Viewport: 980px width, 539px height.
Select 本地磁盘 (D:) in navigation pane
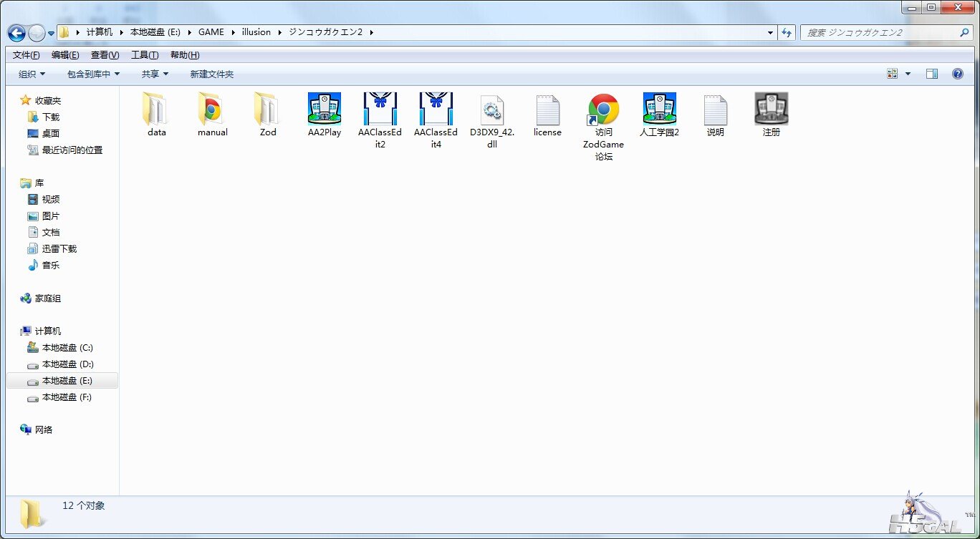tap(67, 364)
